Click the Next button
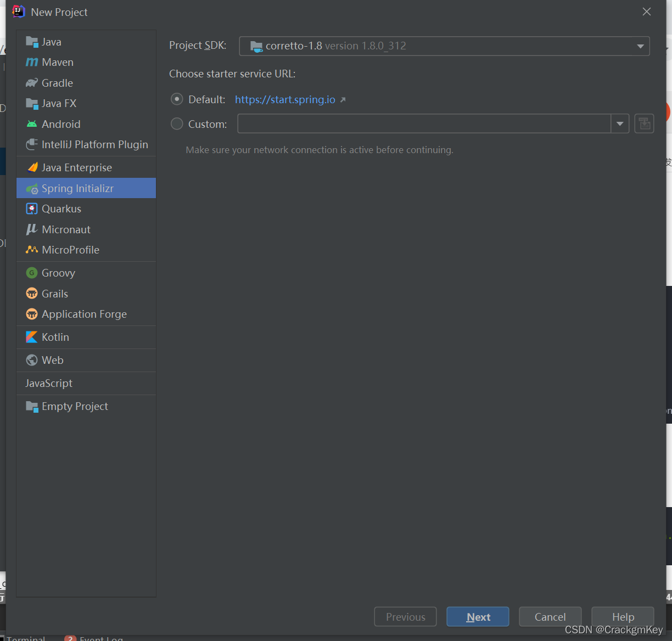The height and width of the screenshot is (641, 672). click(478, 617)
